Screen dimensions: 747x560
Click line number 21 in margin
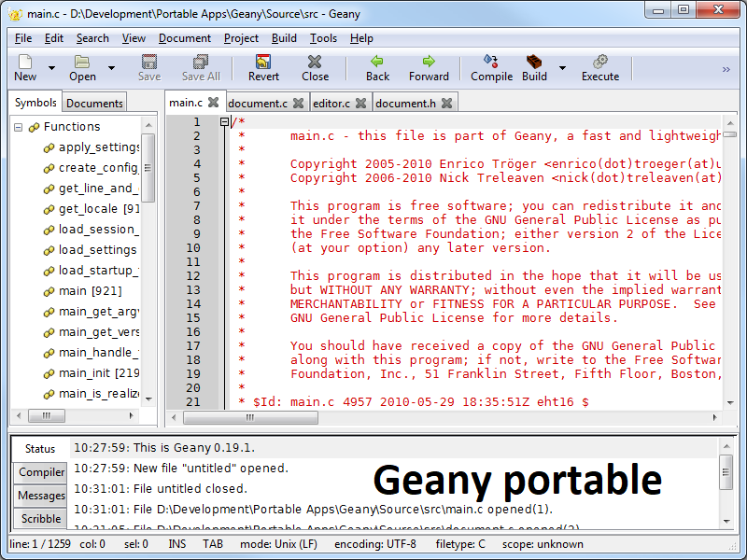(x=193, y=402)
